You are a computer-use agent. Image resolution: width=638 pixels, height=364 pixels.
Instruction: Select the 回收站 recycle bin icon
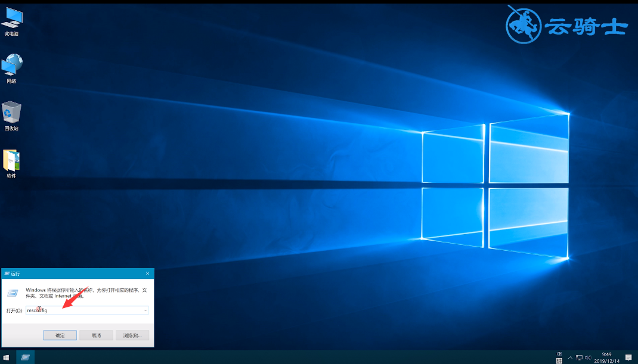tap(11, 116)
